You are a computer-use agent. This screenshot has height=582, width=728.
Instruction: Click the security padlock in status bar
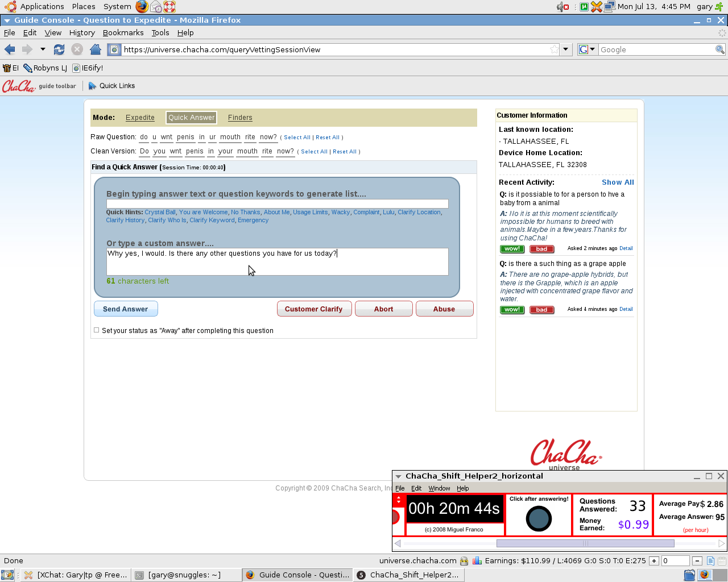pyautogui.click(x=464, y=561)
